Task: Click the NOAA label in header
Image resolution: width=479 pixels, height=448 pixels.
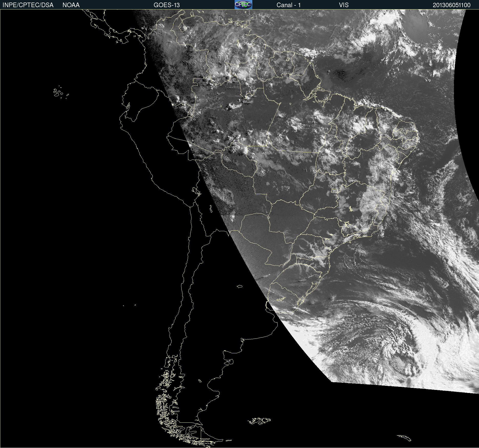Action: pyautogui.click(x=71, y=5)
